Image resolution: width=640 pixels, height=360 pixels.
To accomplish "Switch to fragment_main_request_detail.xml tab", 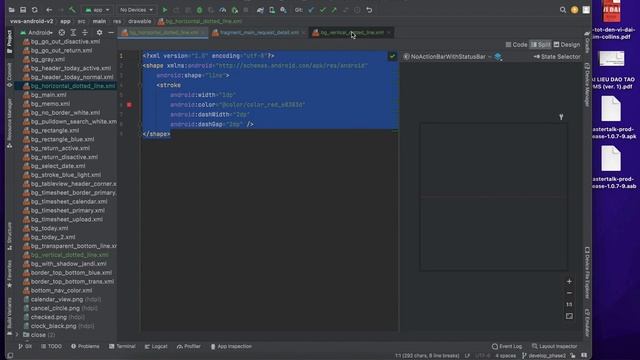I will [259, 32].
